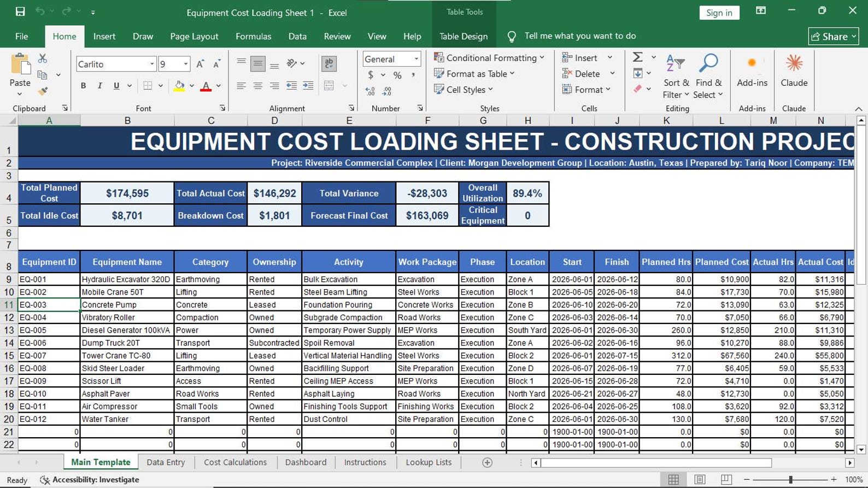Click the zoom slider handle
The height and width of the screenshot is (488, 868).
point(790,479)
